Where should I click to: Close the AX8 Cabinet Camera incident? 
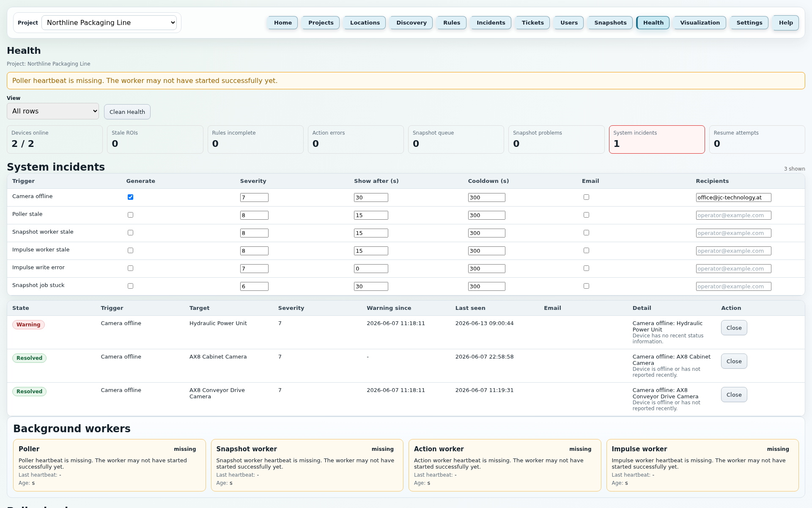[x=734, y=361]
